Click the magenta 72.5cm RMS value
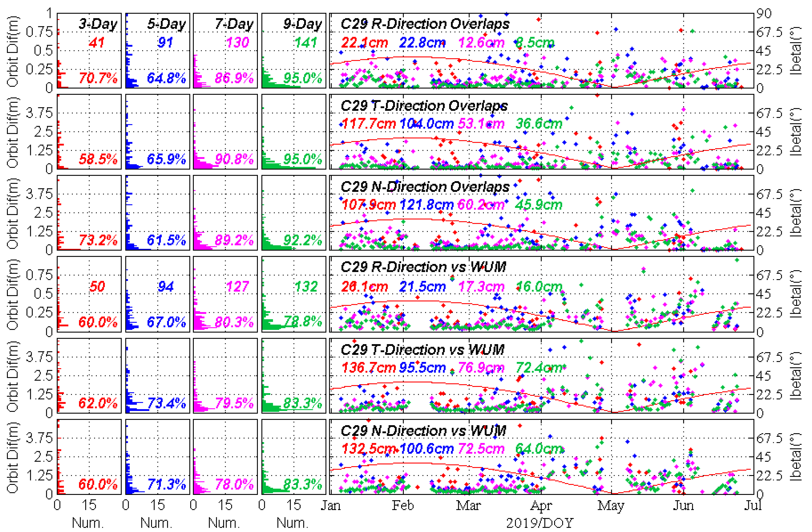 pyautogui.click(x=481, y=449)
